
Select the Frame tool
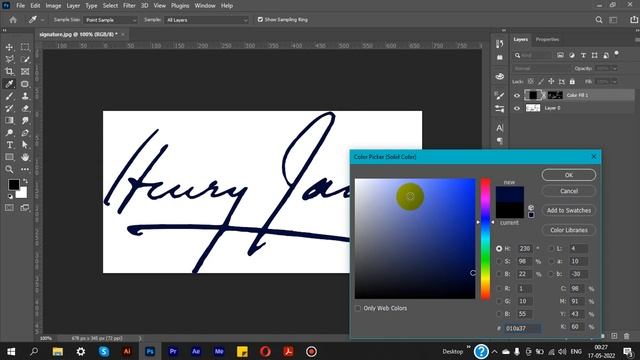(x=25, y=71)
